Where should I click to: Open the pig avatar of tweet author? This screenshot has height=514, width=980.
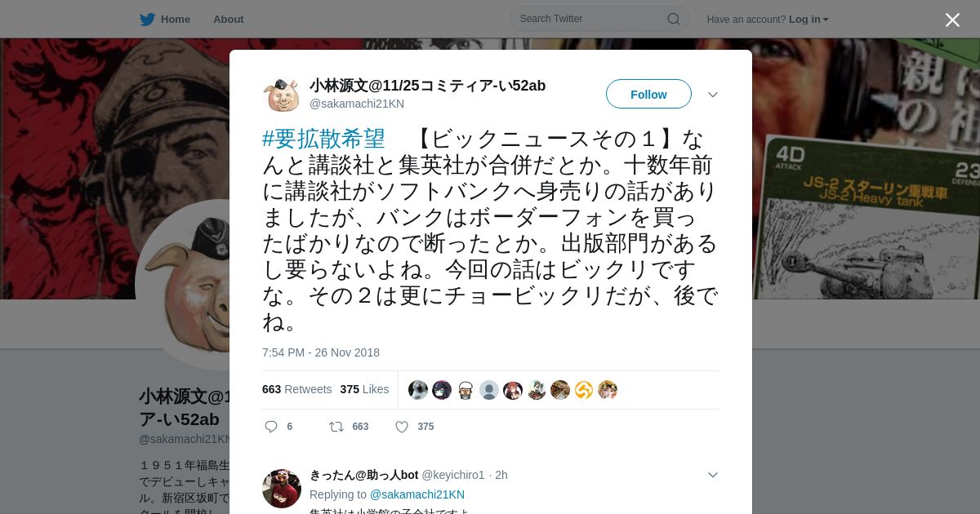click(x=282, y=95)
